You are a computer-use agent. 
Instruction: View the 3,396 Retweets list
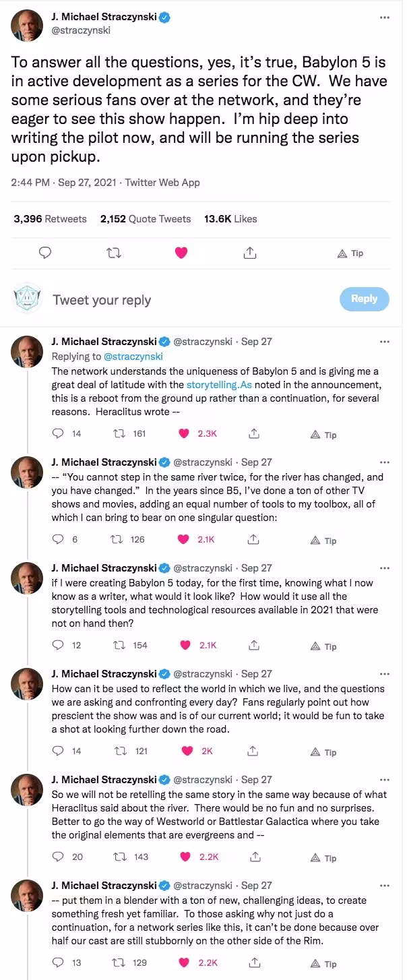pyautogui.click(x=49, y=218)
